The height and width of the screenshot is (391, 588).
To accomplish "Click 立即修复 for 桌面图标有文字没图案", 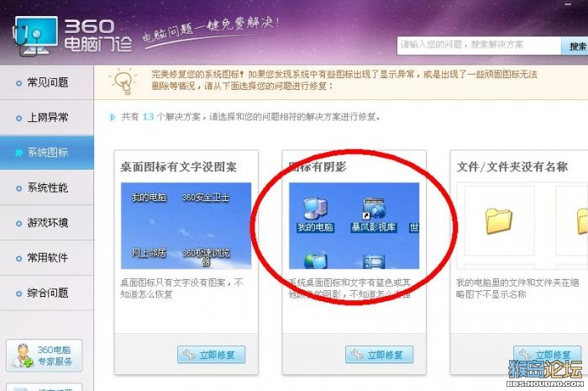I will click(x=211, y=354).
